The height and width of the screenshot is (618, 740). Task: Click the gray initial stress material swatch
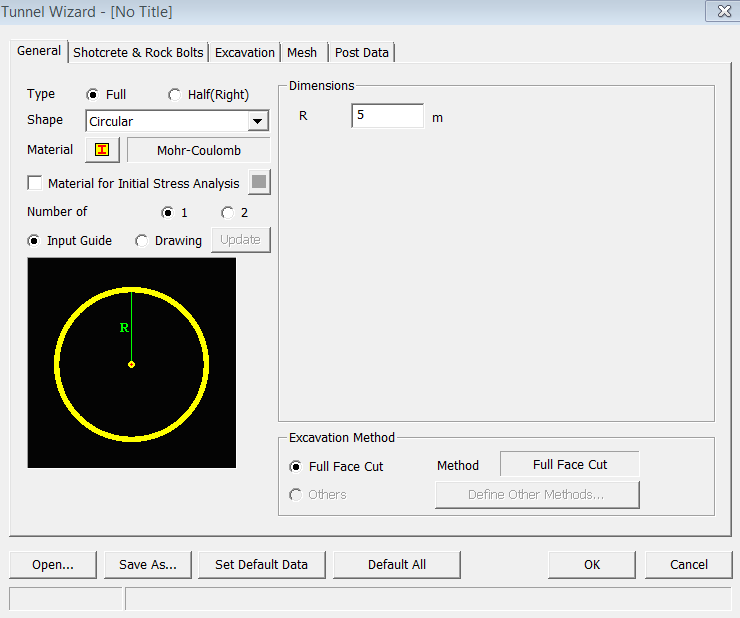(x=259, y=183)
